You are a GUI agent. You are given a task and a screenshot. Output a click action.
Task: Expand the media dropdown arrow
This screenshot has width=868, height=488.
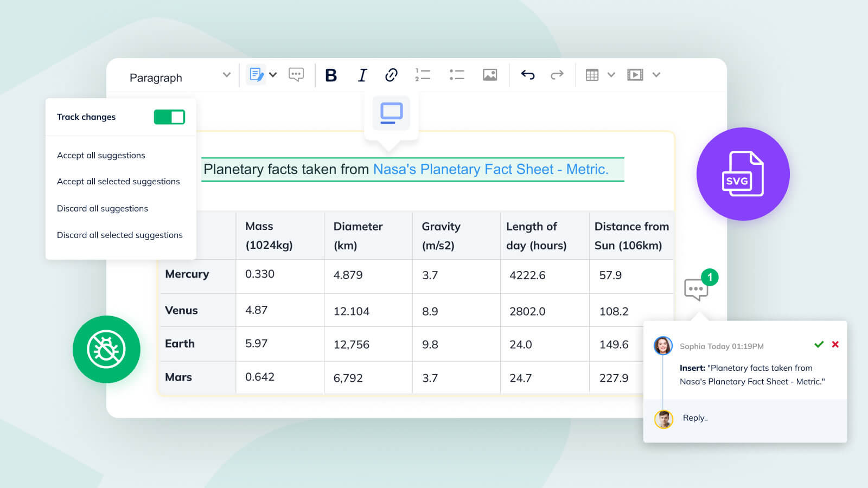point(656,75)
